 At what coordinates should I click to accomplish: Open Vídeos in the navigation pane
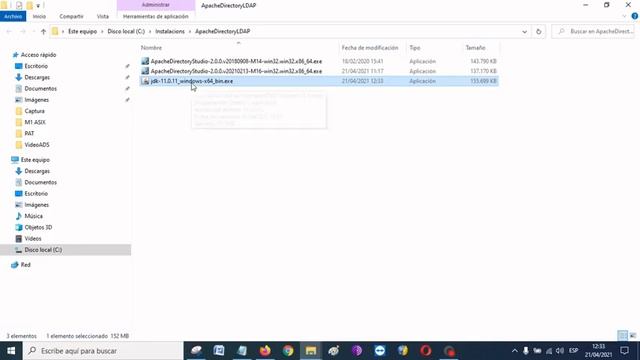tap(33, 238)
